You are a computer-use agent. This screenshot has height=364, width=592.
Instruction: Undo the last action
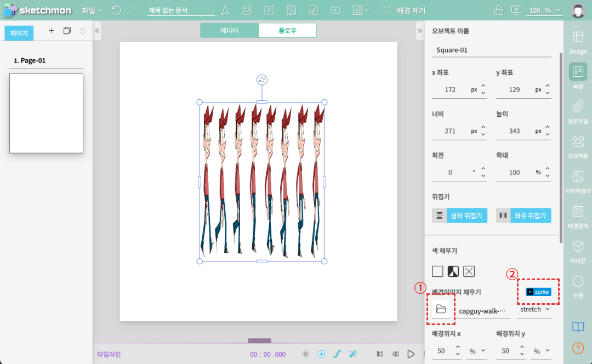click(117, 10)
